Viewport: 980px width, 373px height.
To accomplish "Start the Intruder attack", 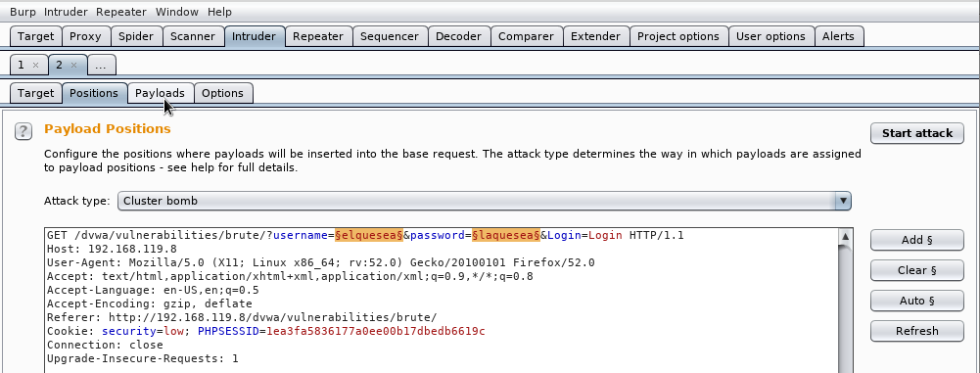I will (x=917, y=133).
